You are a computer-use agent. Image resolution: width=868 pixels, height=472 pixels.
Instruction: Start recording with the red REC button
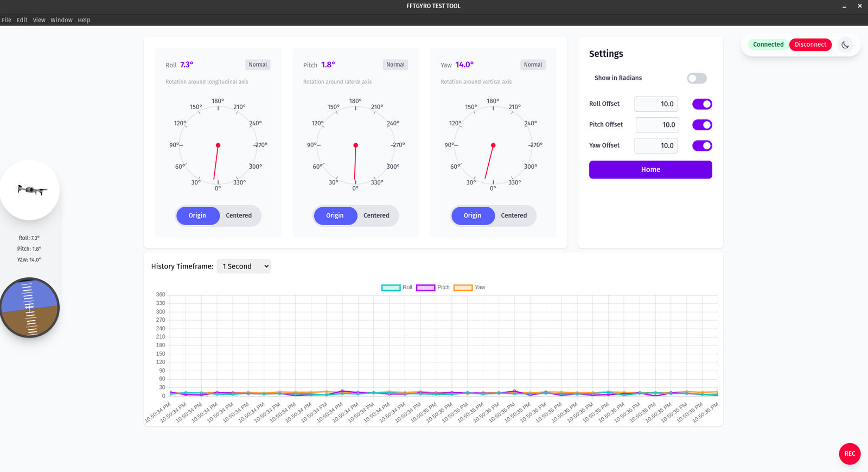[849, 454]
